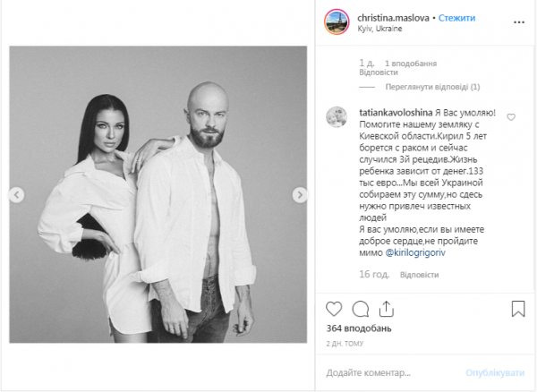Expand Переглянути відповіді (1) replies

coord(432,87)
